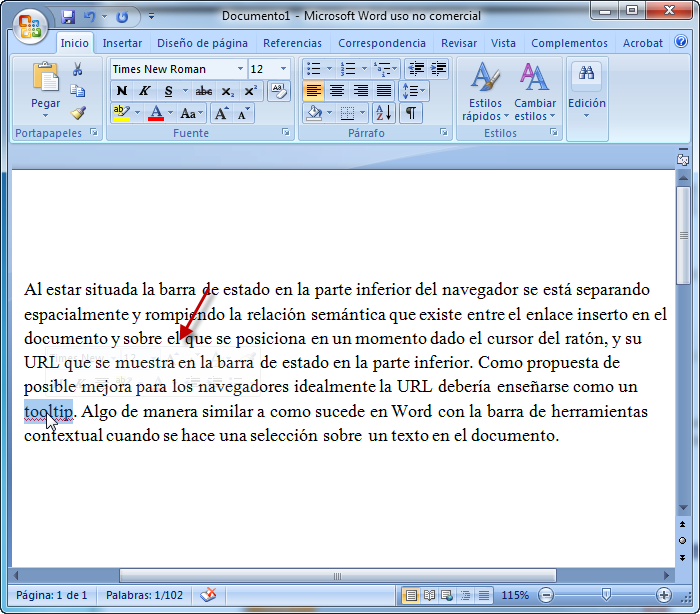
Task: Click the strikethrough text button
Action: [x=204, y=91]
